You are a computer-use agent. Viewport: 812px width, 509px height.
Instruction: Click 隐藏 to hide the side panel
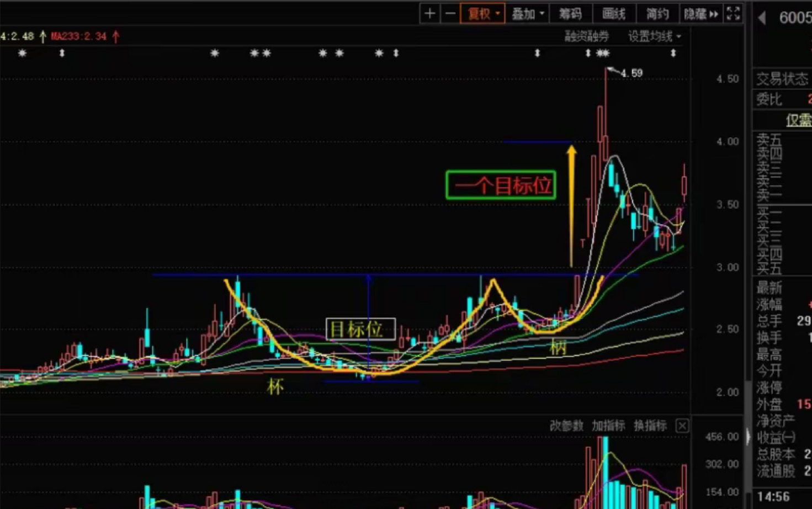[701, 14]
